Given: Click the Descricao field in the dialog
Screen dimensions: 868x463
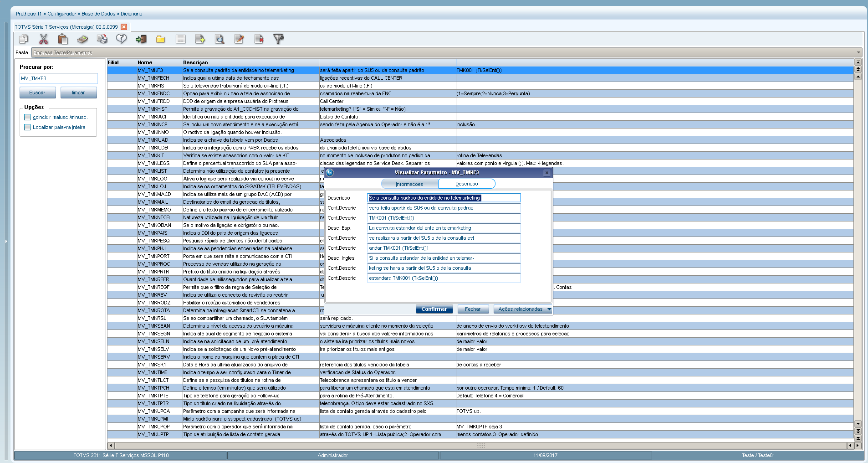Looking at the screenshot, I should tap(444, 198).
